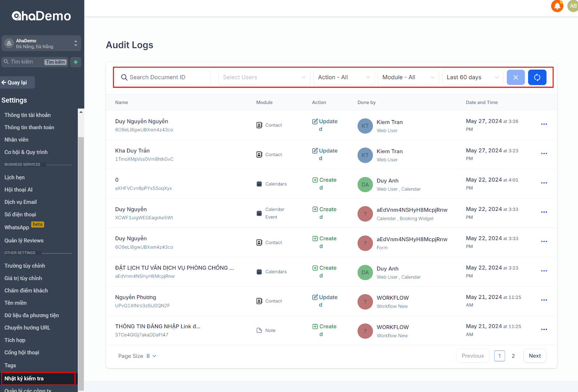
Task: Open the three-dot menu for Nguyễn Phương row
Action: [544, 300]
